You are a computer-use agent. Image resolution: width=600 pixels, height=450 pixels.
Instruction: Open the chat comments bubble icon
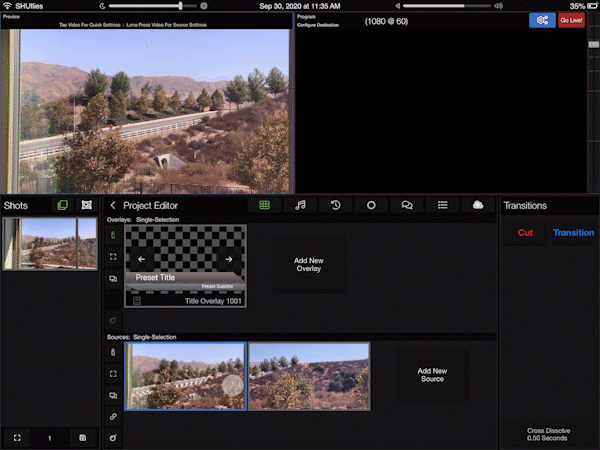(x=407, y=205)
